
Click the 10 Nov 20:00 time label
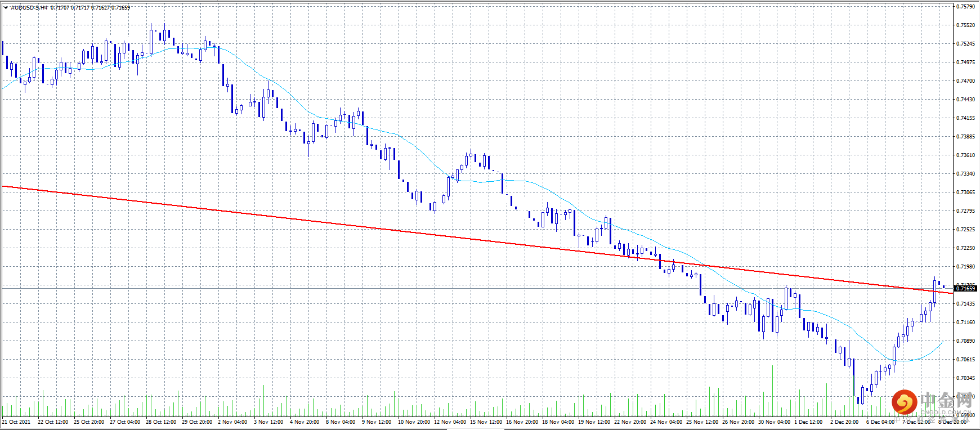click(414, 422)
